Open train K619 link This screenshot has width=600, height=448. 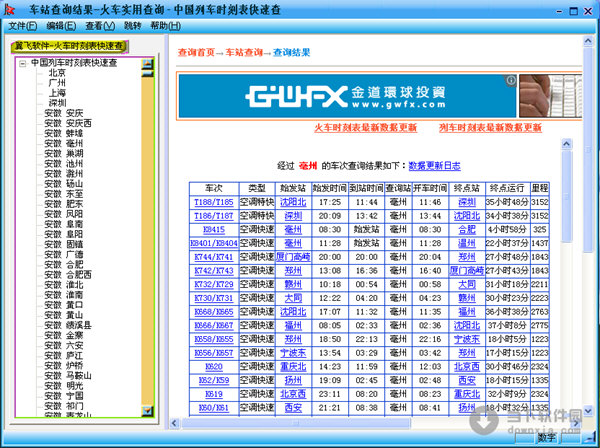[214, 394]
